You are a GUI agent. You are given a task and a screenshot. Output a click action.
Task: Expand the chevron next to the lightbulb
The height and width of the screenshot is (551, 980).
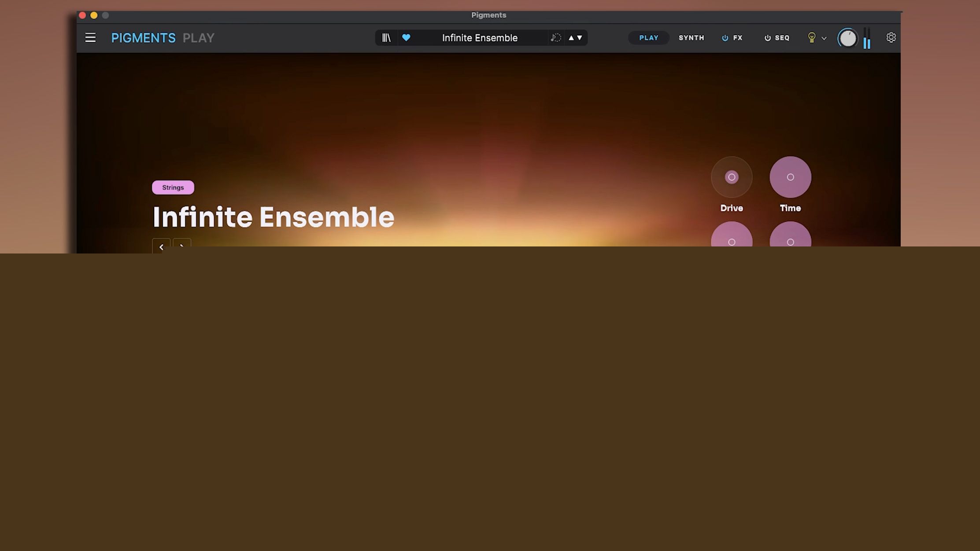click(824, 38)
